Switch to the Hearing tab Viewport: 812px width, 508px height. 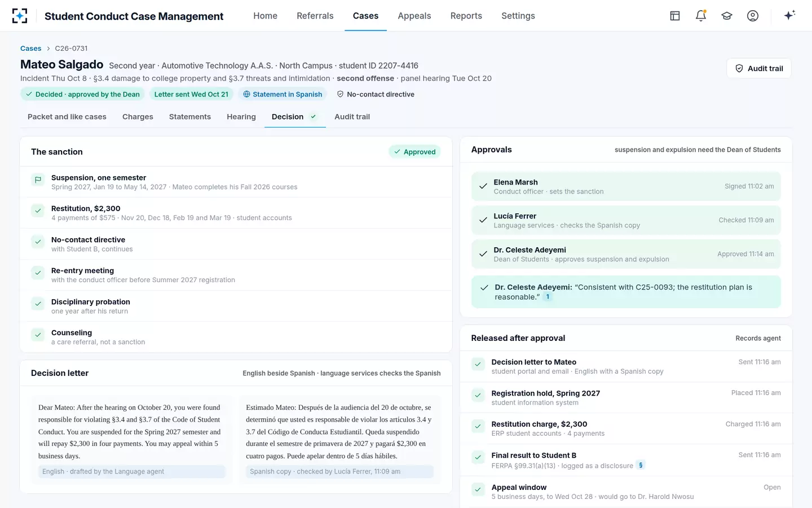(241, 117)
